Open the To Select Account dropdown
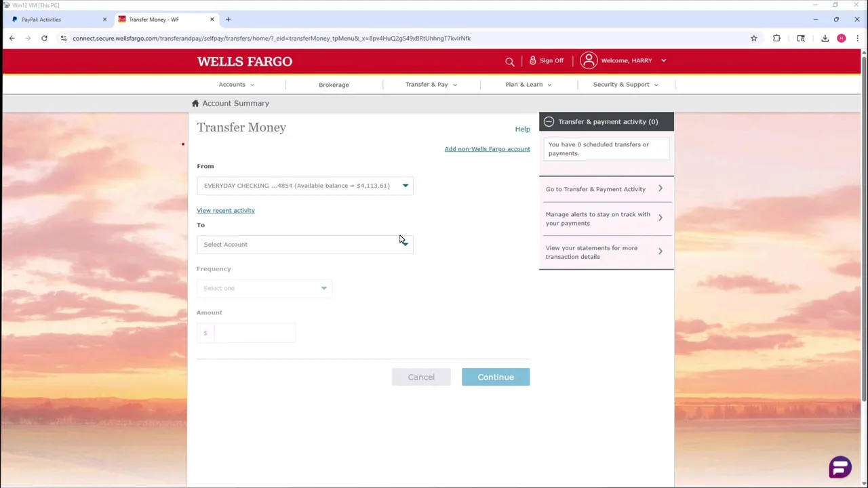 coord(304,244)
